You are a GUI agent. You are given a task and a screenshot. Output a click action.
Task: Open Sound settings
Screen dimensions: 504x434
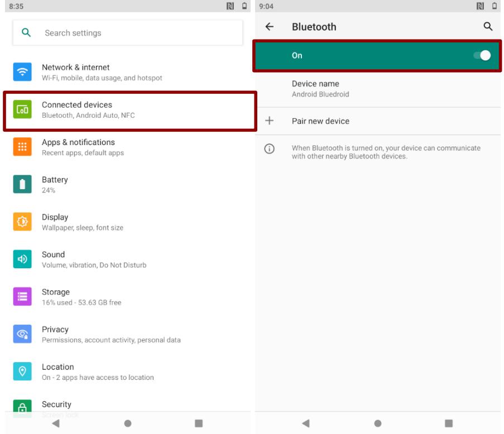128,259
